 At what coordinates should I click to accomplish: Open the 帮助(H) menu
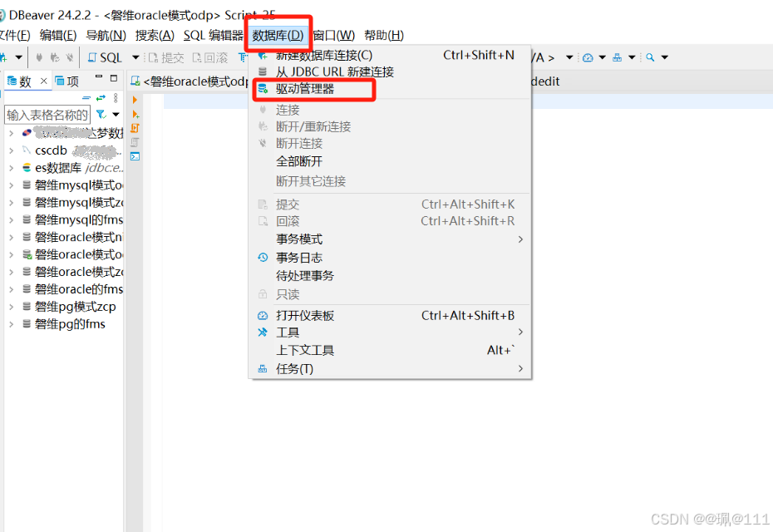[384, 36]
